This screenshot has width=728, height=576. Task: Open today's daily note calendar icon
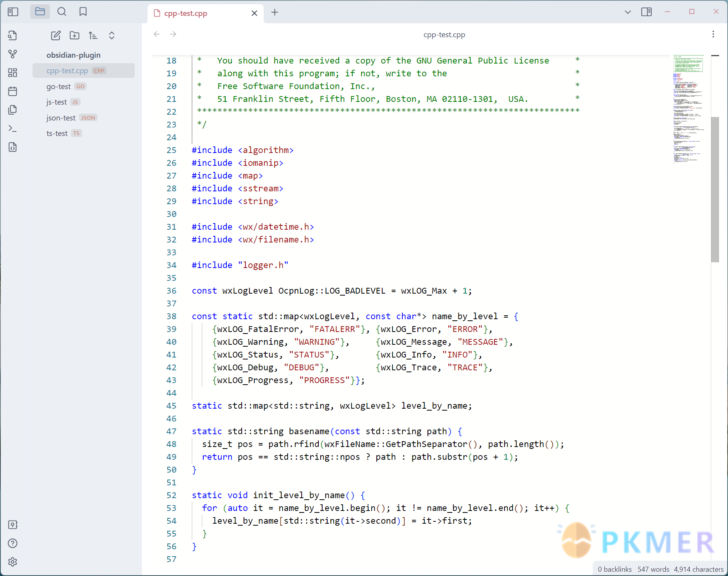point(13,91)
